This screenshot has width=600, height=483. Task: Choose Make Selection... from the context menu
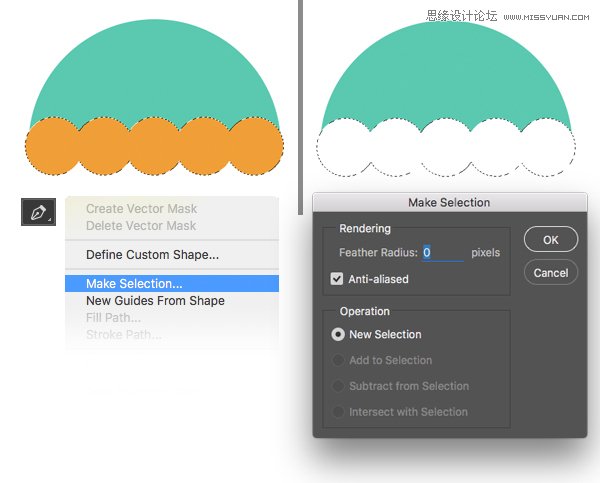click(x=134, y=284)
